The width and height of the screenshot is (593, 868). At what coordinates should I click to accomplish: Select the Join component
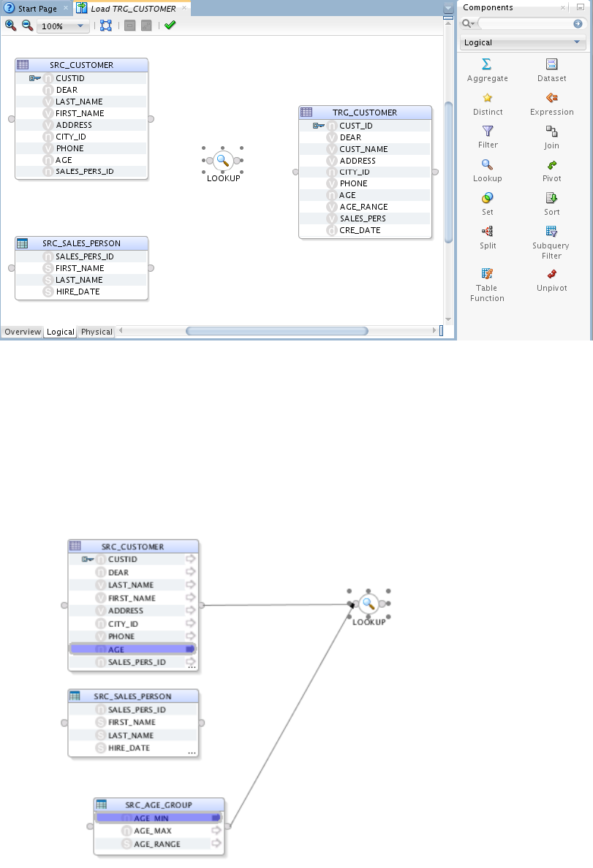pyautogui.click(x=551, y=137)
